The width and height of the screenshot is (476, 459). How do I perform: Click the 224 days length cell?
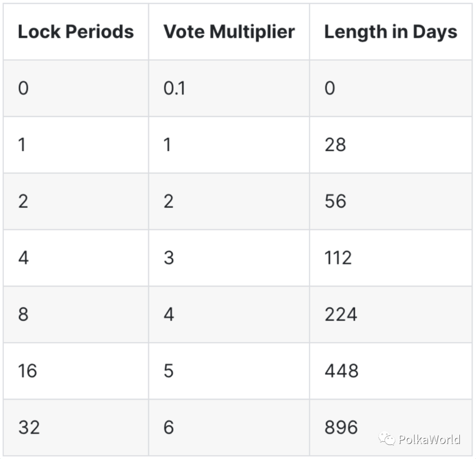341,314
